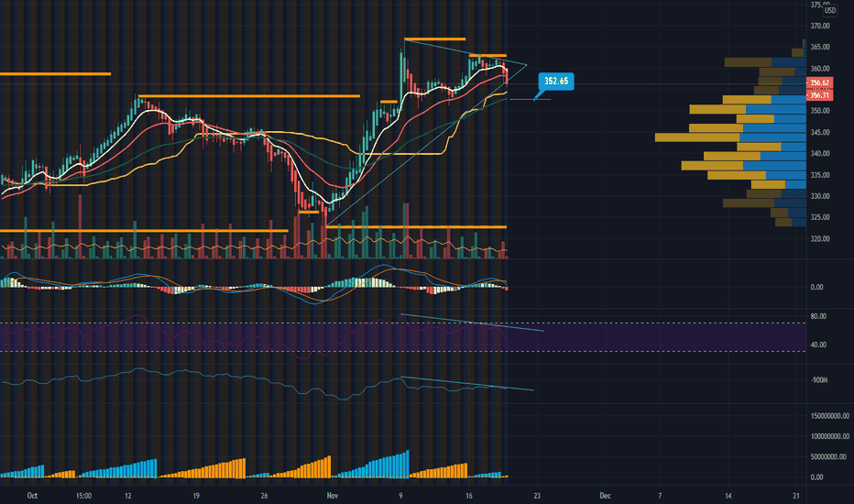
Task: Click the 100000000.00 volume scale label
Action: click(x=829, y=436)
